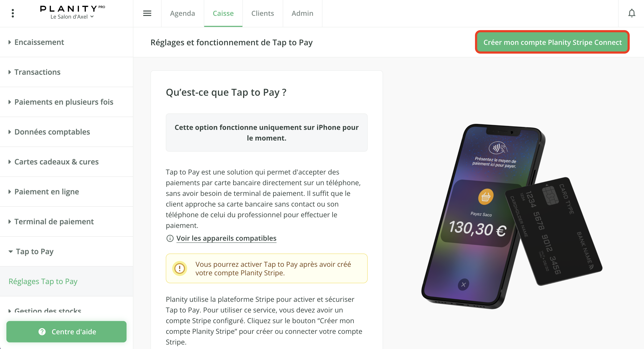Image resolution: width=644 pixels, height=349 pixels.
Task: Switch to the Clients tab
Action: point(262,13)
